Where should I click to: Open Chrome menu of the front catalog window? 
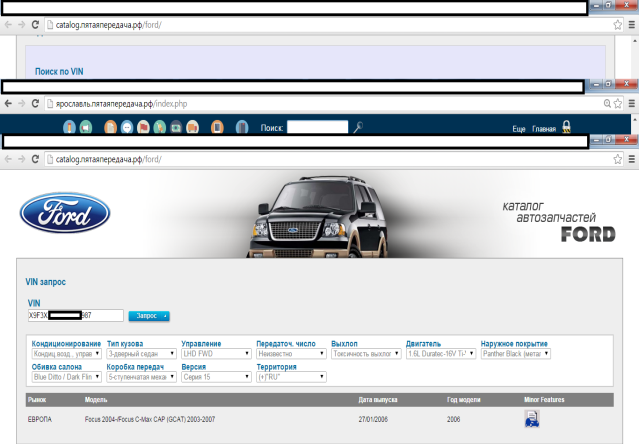[632, 159]
